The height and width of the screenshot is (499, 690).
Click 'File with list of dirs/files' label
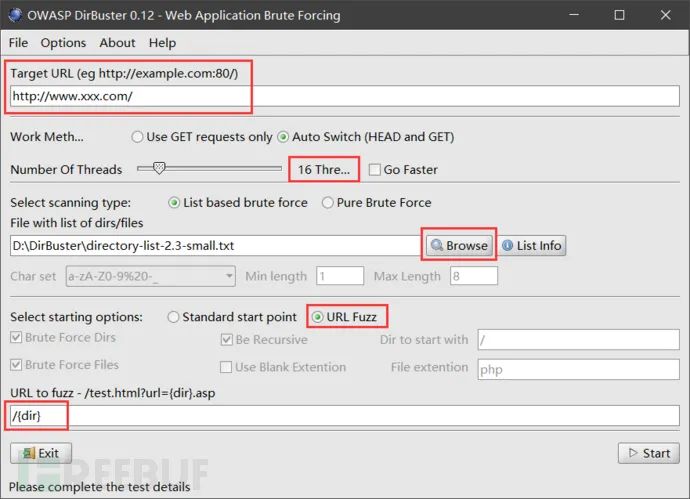[x=77, y=223]
